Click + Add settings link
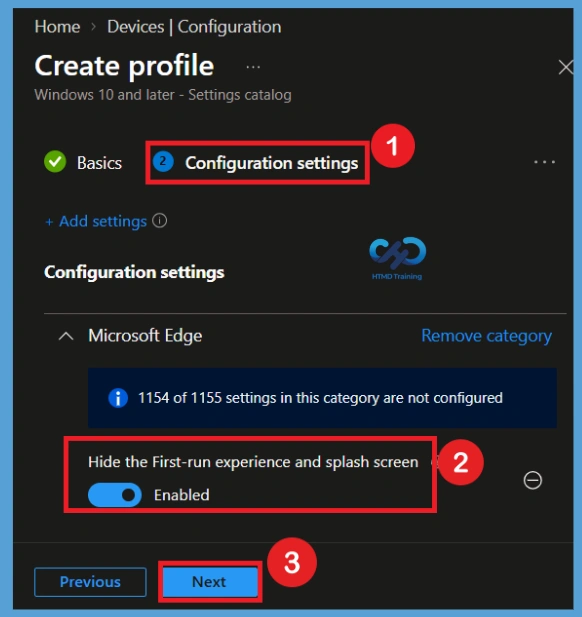The width and height of the screenshot is (582, 617). (96, 221)
